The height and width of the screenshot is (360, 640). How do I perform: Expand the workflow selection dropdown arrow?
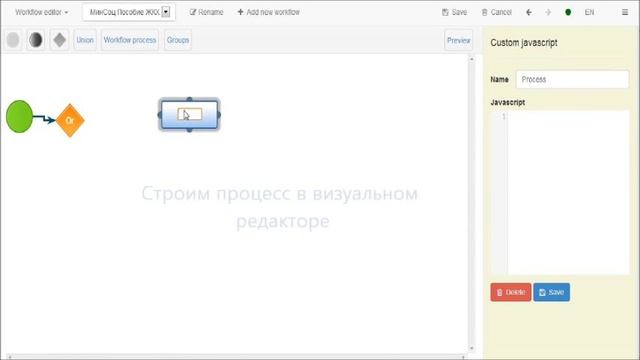pos(166,12)
